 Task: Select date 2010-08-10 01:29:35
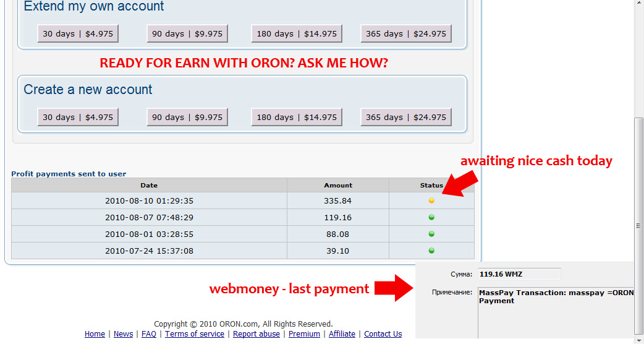(x=149, y=201)
